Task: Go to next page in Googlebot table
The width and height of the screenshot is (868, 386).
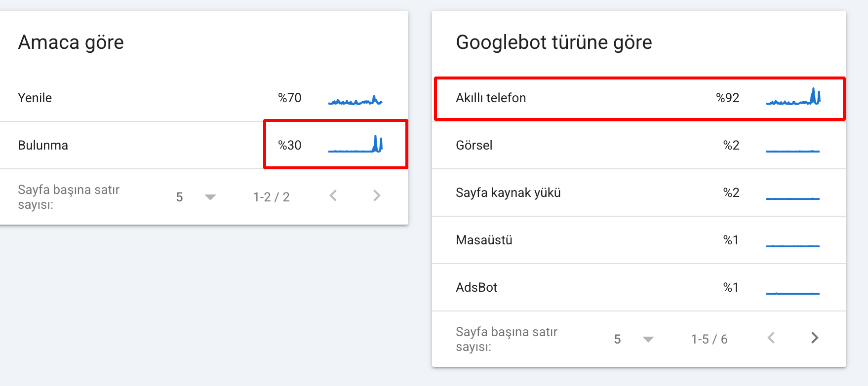Action: [x=815, y=338]
